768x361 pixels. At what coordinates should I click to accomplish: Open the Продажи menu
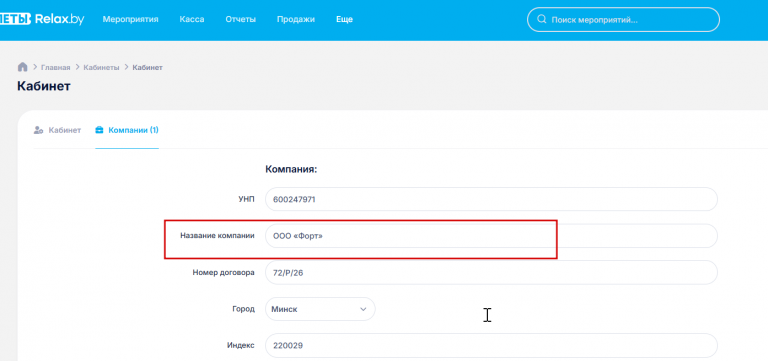coord(296,20)
